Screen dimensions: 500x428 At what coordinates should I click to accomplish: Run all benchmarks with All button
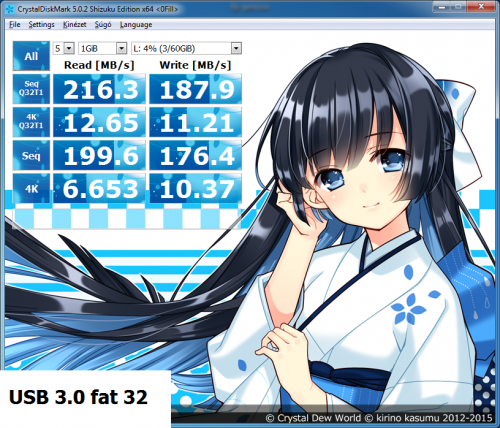point(31,56)
